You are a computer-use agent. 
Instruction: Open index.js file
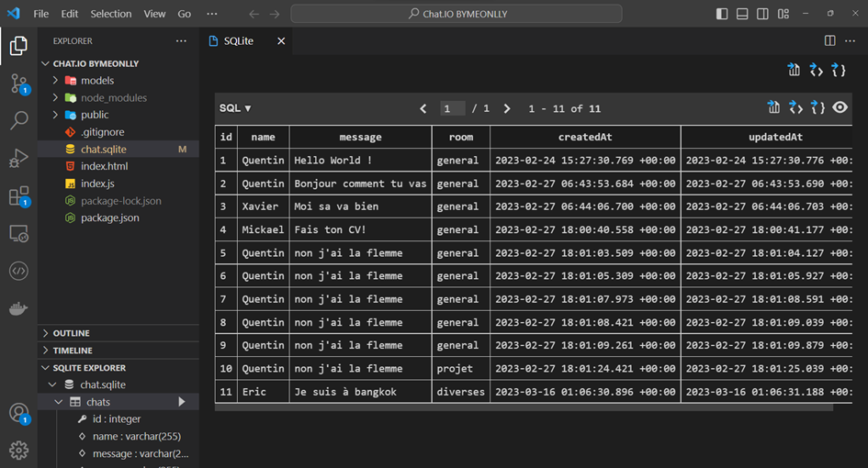[118, 184]
